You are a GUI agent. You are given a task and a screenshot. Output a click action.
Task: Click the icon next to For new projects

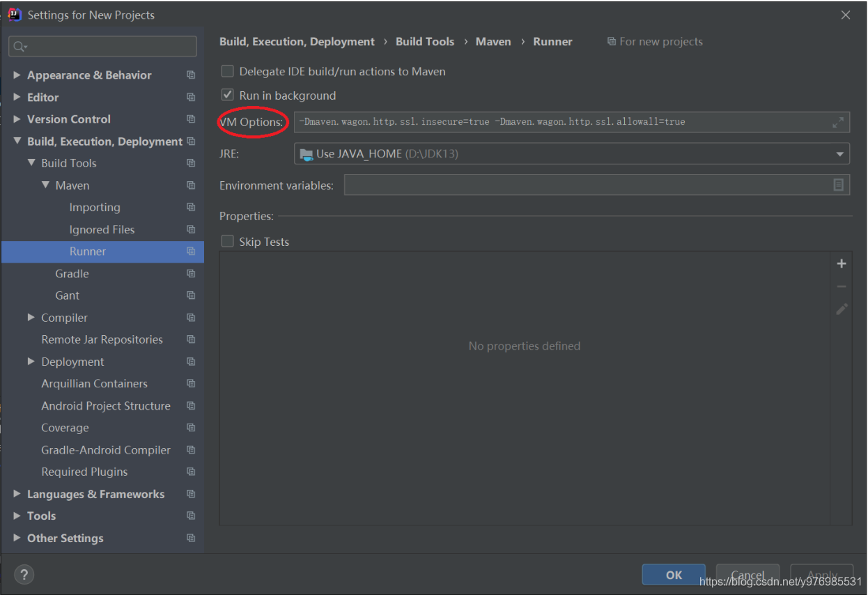[x=612, y=42]
